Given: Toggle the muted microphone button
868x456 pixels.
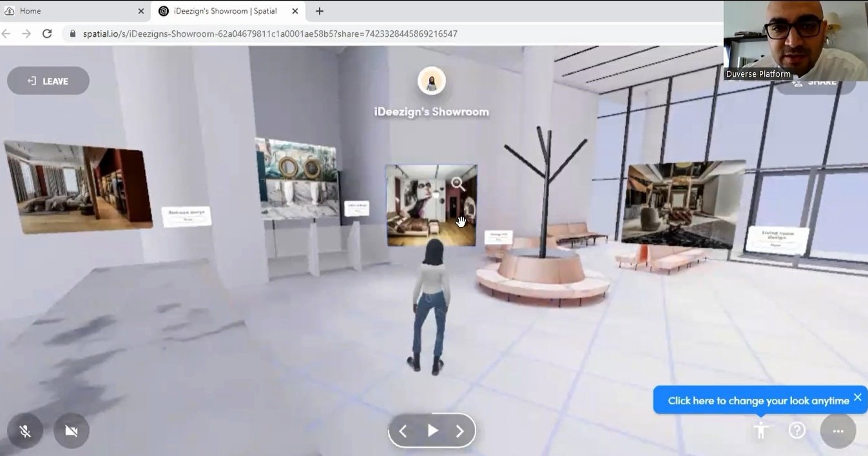Looking at the screenshot, I should (25, 431).
